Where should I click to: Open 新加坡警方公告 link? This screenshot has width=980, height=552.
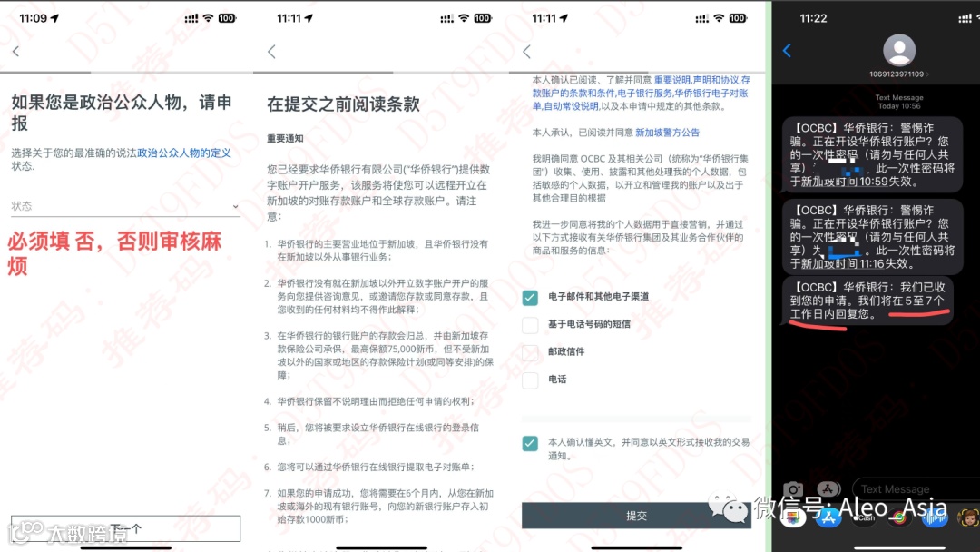click(667, 133)
